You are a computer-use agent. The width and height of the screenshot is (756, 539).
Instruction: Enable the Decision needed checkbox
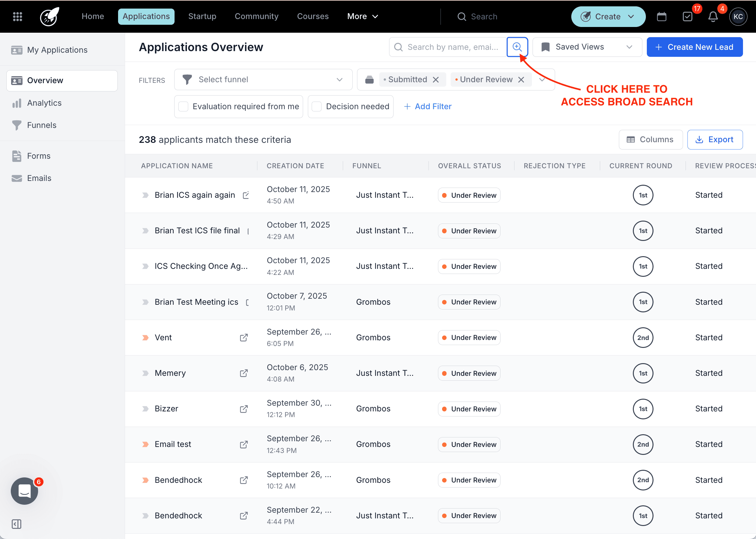coord(317,107)
